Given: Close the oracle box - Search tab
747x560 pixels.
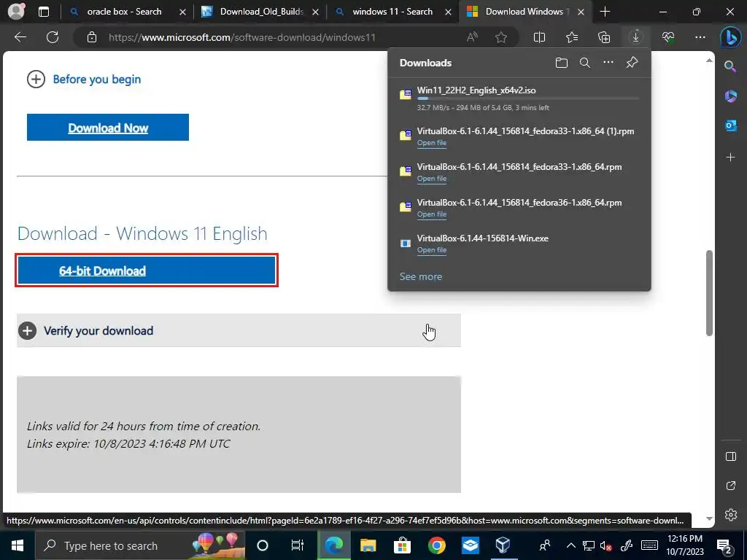Looking at the screenshot, I should 182,12.
